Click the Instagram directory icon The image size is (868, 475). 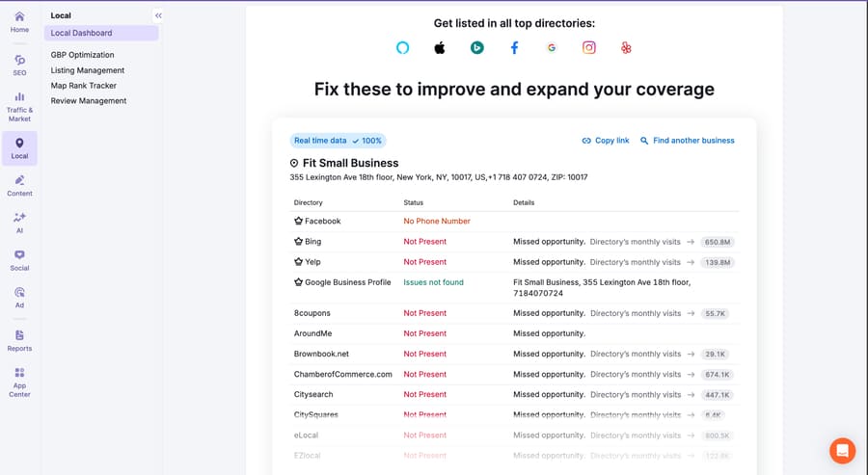[x=589, y=47]
